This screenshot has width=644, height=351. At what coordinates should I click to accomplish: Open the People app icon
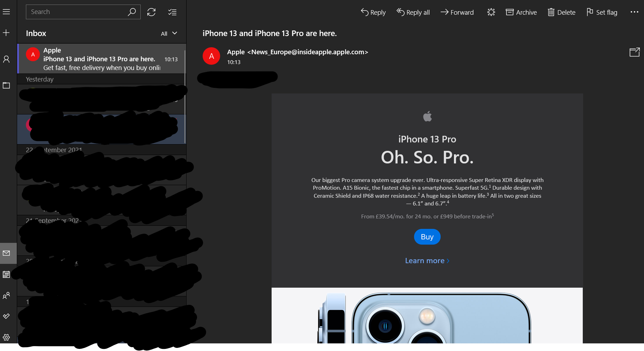click(6, 295)
